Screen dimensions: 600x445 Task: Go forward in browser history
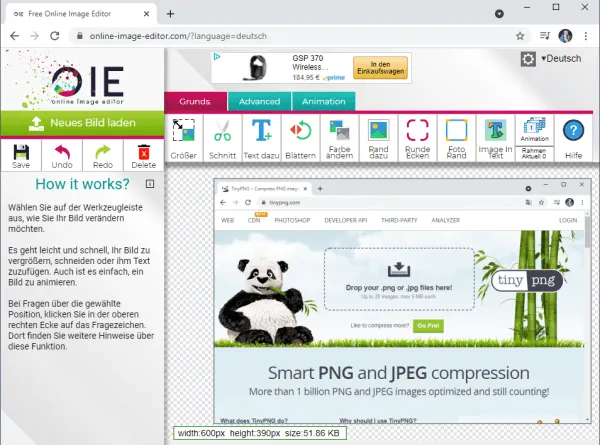click(34, 36)
